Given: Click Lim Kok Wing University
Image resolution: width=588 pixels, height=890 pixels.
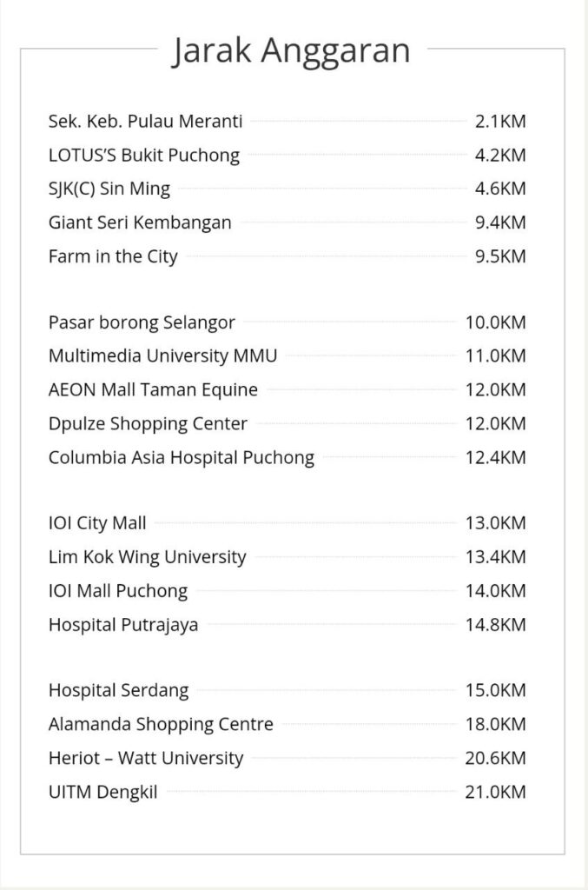Looking at the screenshot, I should point(148,557).
